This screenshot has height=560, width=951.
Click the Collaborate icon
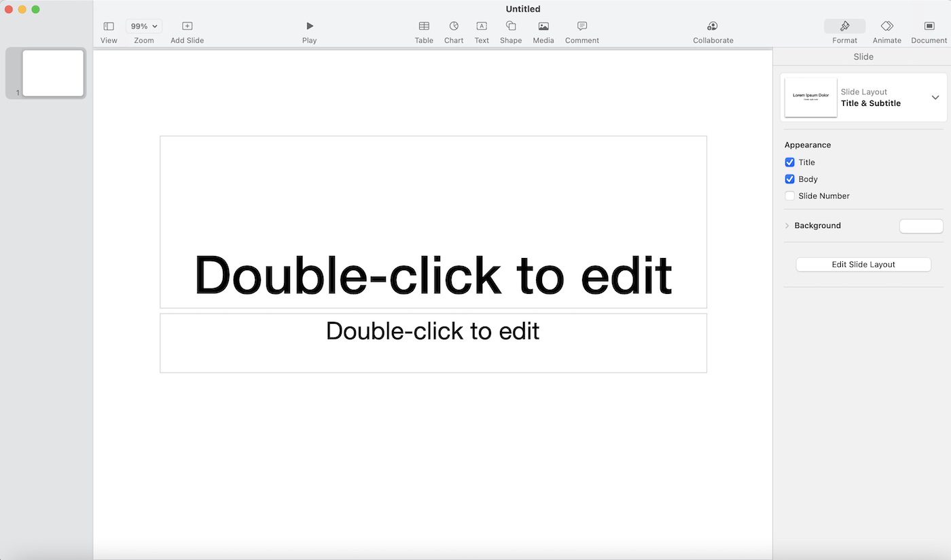[x=713, y=26]
